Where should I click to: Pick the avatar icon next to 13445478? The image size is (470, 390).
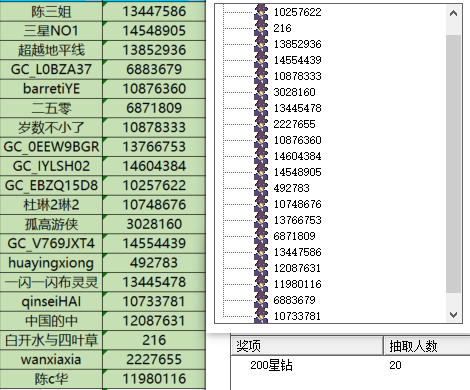261,108
